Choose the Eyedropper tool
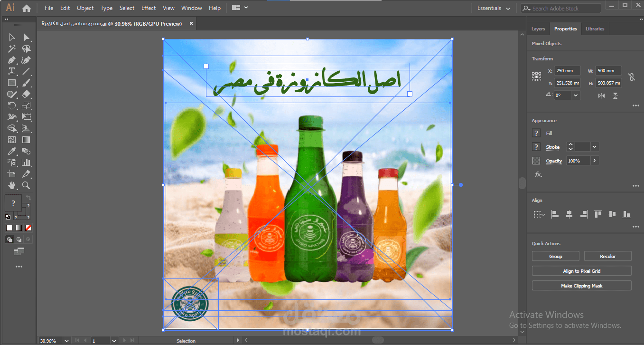This screenshot has height=345, width=644. (x=12, y=151)
